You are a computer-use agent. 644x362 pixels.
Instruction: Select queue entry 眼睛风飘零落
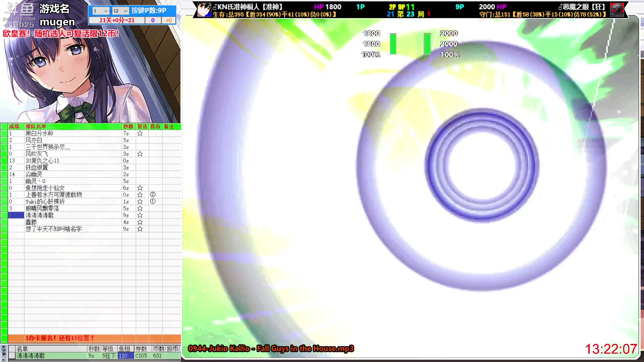pos(42,208)
